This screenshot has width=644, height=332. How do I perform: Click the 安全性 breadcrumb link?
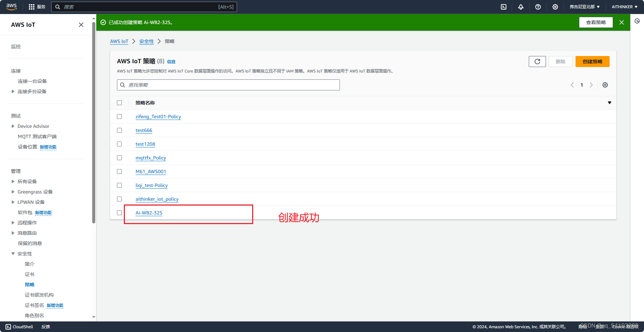point(147,41)
